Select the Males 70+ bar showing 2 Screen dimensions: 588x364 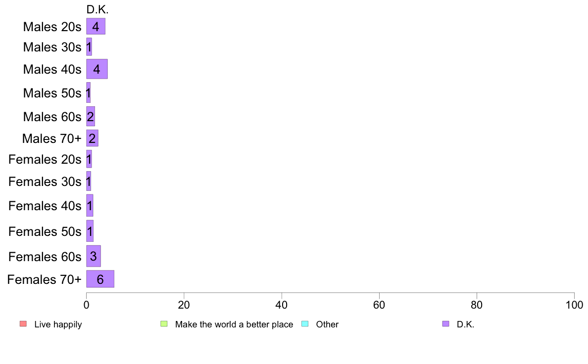[92, 138]
